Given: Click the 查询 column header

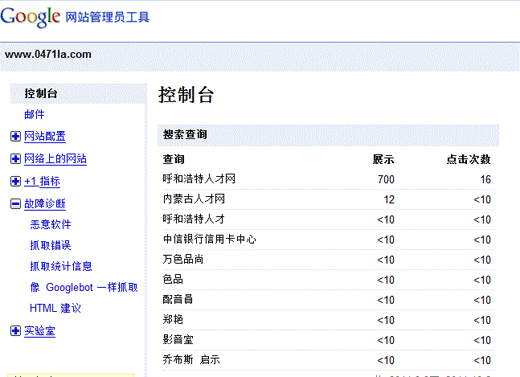Looking at the screenshot, I should tap(173, 159).
